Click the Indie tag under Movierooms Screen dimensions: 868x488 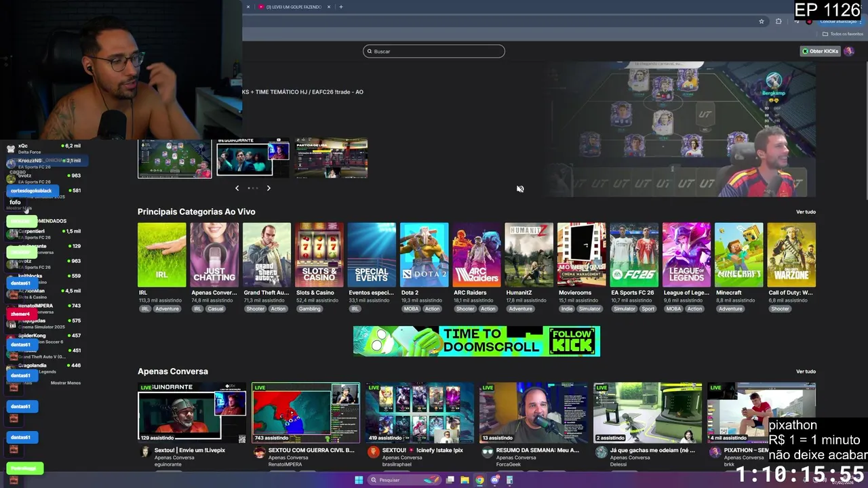tap(567, 309)
